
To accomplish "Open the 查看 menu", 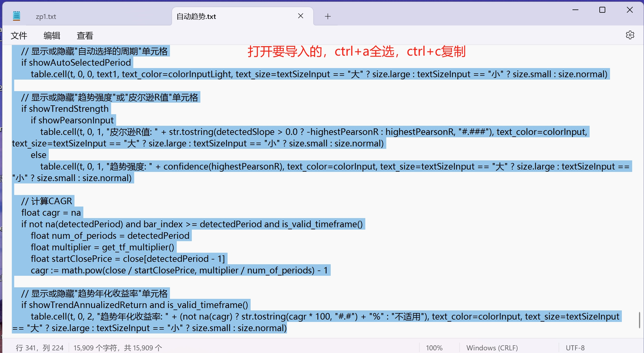I will [x=85, y=36].
